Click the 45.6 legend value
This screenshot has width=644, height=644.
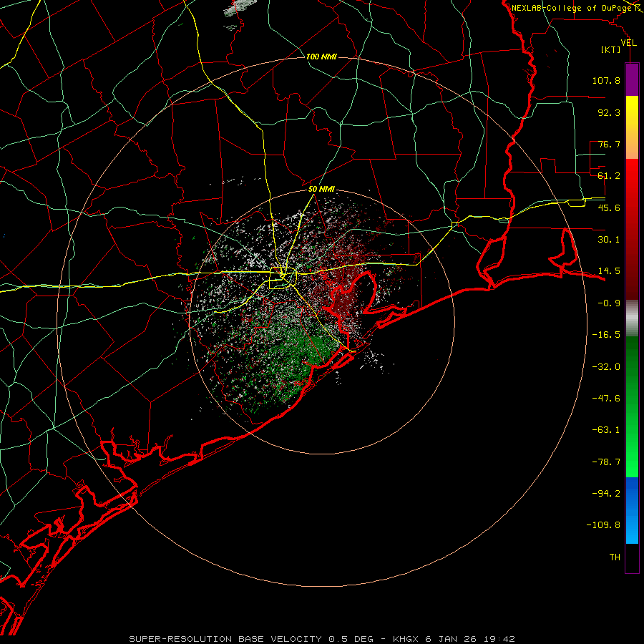point(609,208)
